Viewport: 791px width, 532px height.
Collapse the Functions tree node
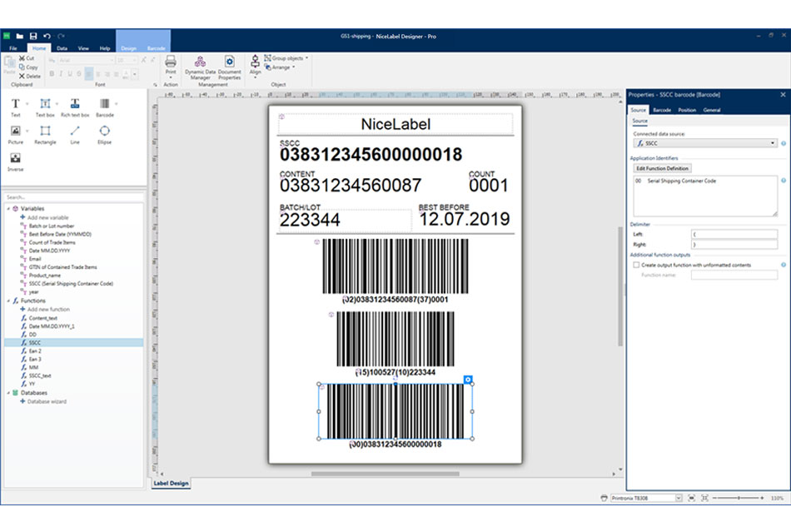coord(8,301)
